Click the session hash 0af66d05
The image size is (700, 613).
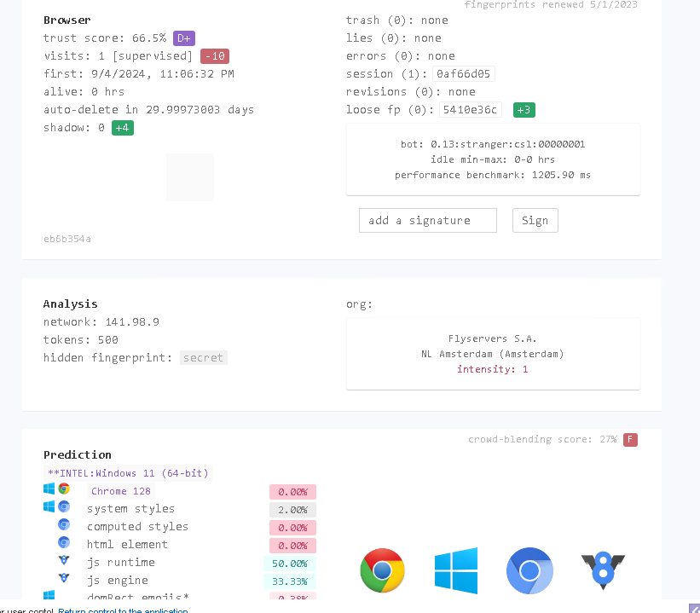pyautogui.click(x=463, y=74)
